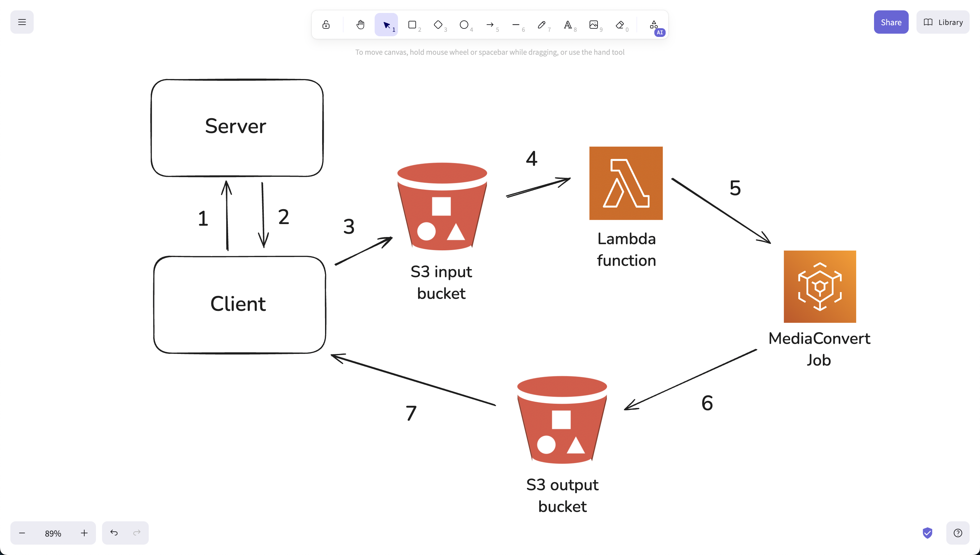Open the AI more tools menu

pos(654,25)
